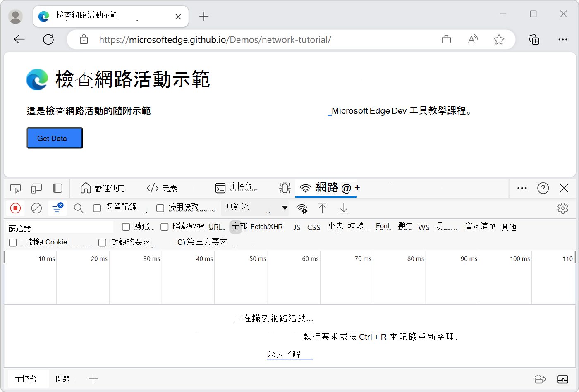Check the 已封鎖 Cookie filter

pos(12,242)
